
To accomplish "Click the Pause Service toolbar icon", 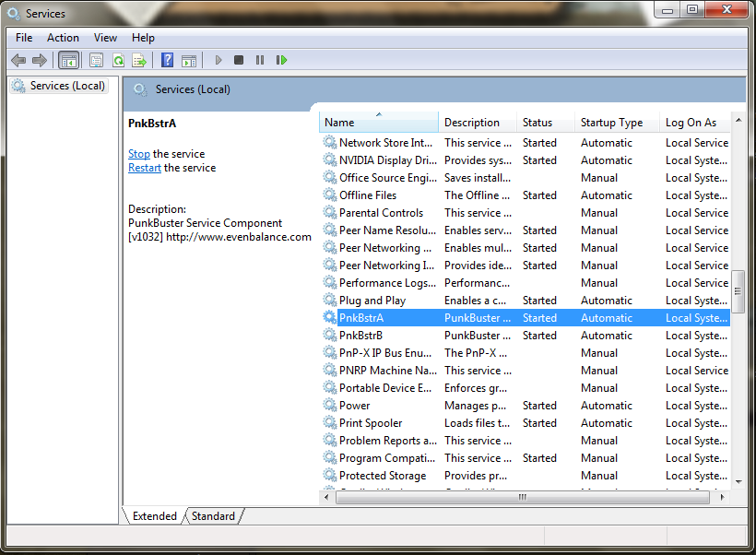I will 260,60.
